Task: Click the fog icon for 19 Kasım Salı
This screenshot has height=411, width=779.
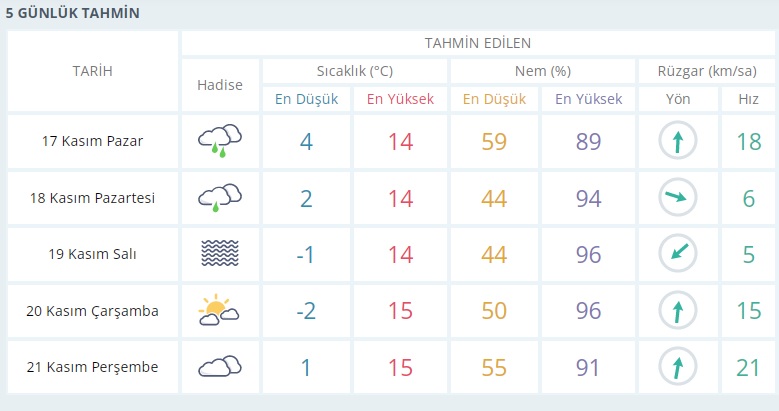Action: point(220,254)
